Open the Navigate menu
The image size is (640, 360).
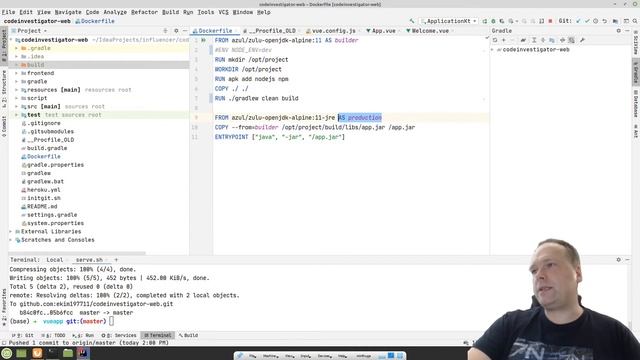tap(68, 12)
